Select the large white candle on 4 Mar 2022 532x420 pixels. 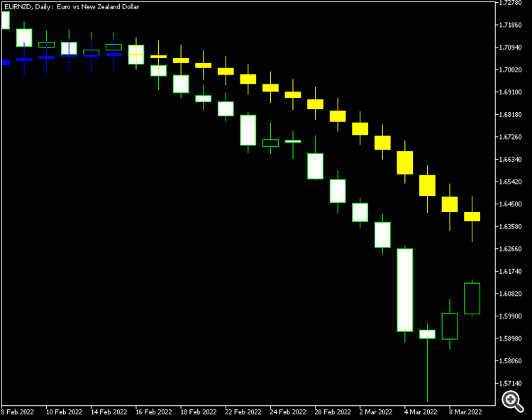[405, 290]
